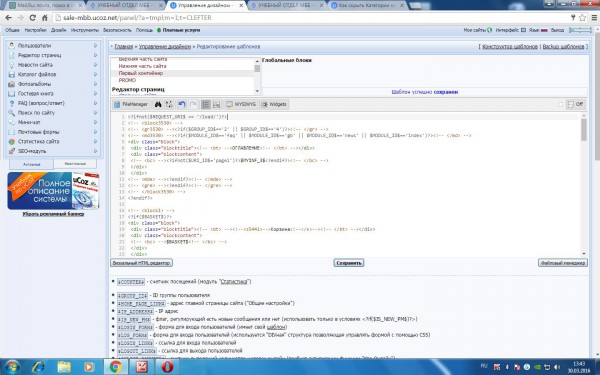Click the Сохранить button

coord(349,263)
